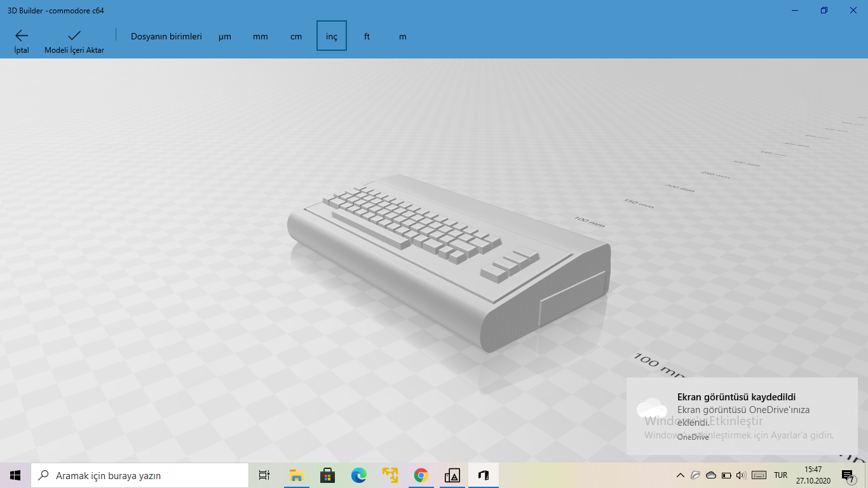The width and height of the screenshot is (868, 488).
Task: Switch to 3D Builder taskbar icon
Action: pos(483,475)
